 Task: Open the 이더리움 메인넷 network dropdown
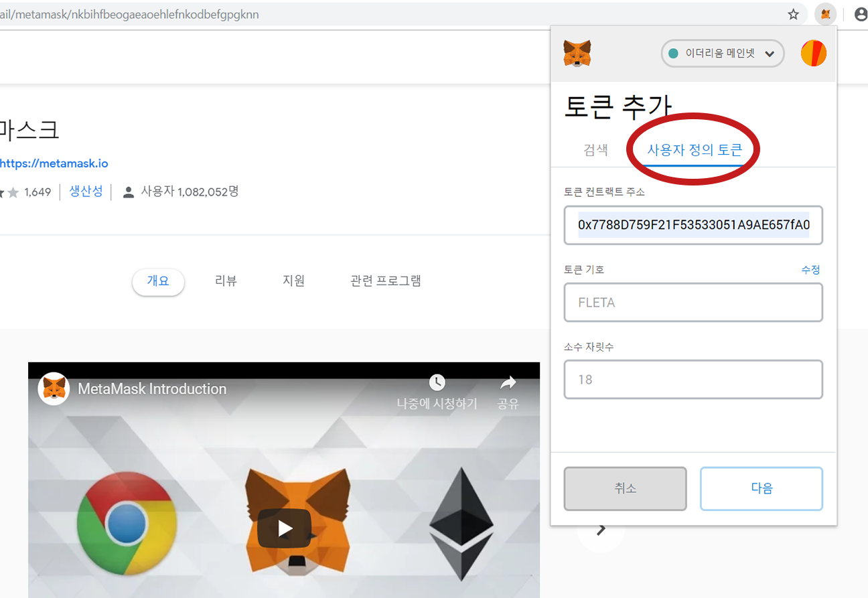(722, 54)
